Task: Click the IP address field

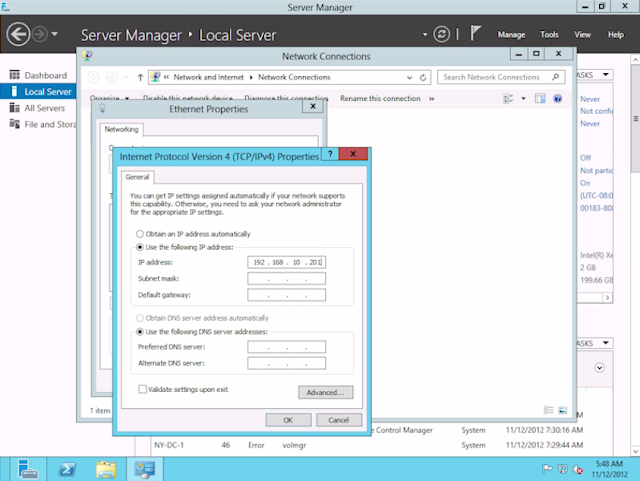Action: pos(287,262)
